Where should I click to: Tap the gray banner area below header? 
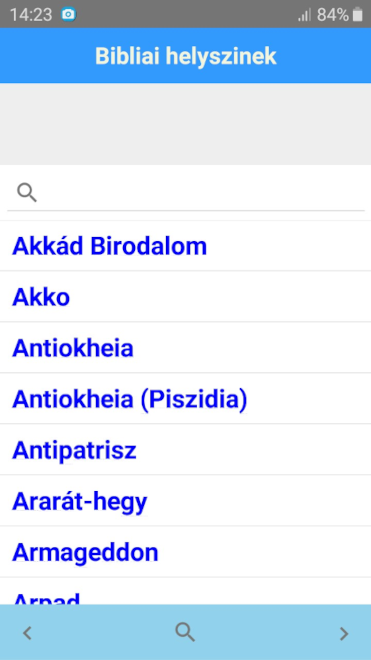click(185, 124)
